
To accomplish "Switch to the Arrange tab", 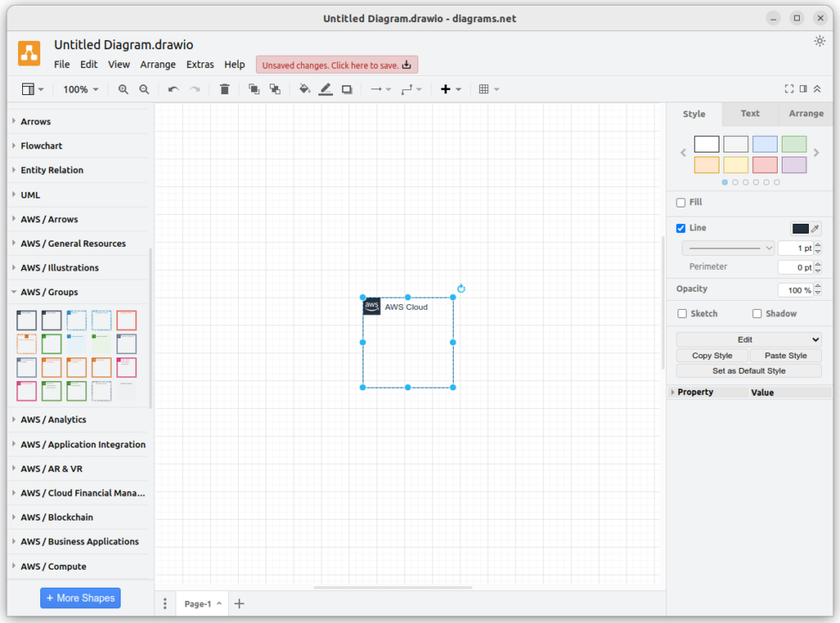I will click(x=805, y=113).
